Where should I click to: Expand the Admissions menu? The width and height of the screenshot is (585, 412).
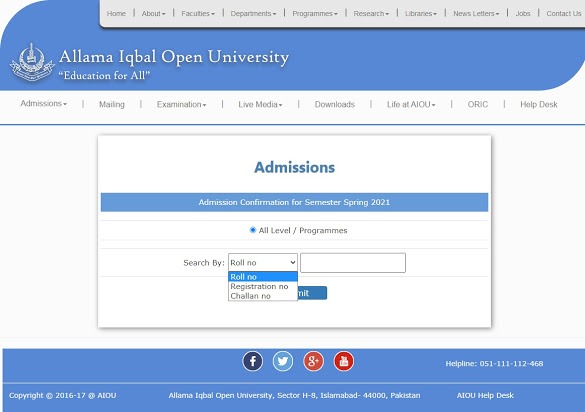pos(43,103)
